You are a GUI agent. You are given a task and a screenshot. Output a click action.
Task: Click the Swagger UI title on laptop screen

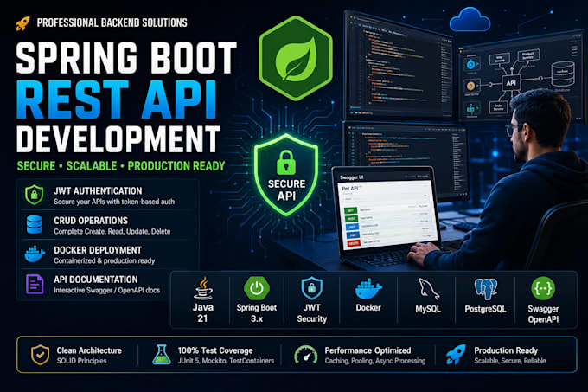tap(351, 177)
